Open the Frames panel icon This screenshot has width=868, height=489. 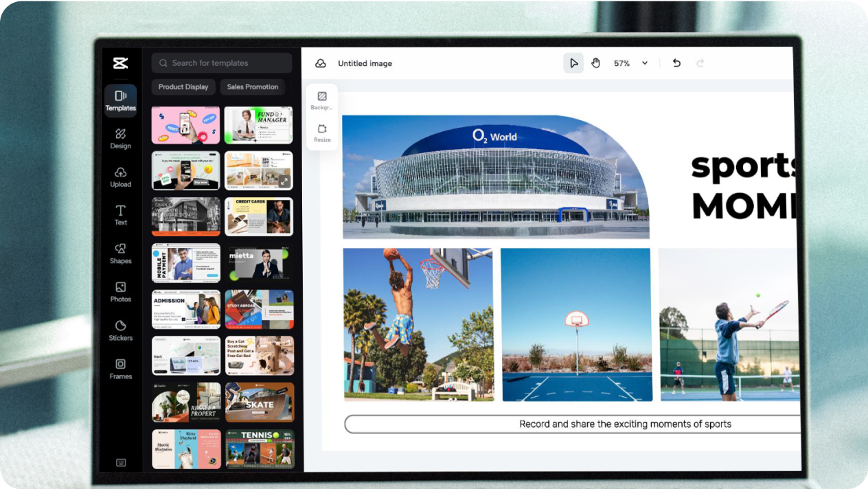(x=120, y=369)
